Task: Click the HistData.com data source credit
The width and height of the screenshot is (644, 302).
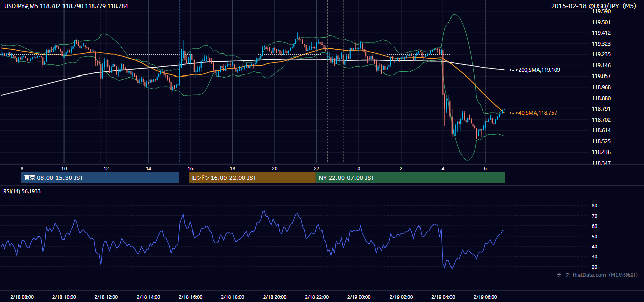Action: point(598,275)
